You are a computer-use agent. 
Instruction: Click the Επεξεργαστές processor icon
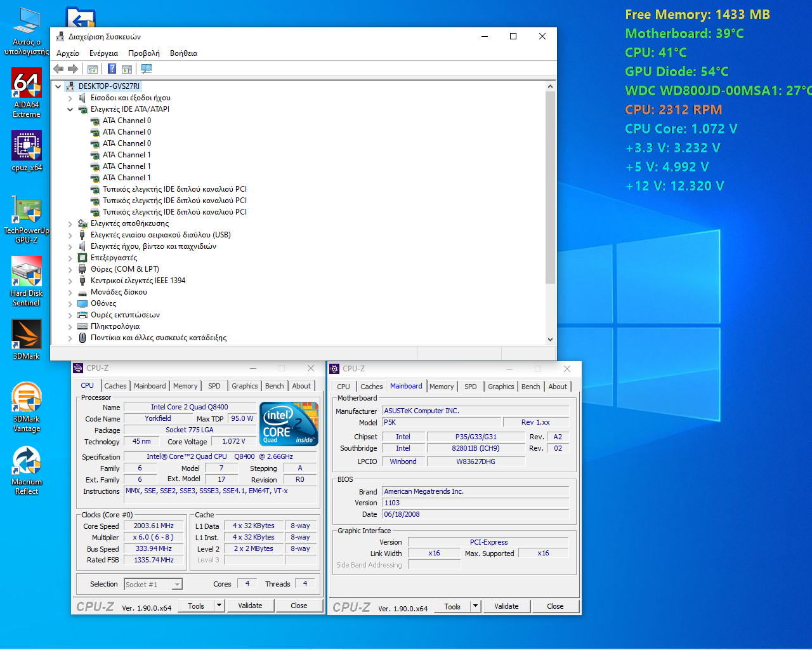[82, 258]
